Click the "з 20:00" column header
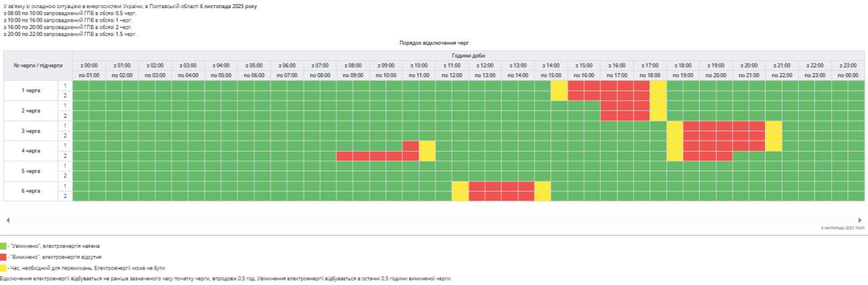Image resolution: width=868 pixels, height=285 pixels. click(749, 66)
